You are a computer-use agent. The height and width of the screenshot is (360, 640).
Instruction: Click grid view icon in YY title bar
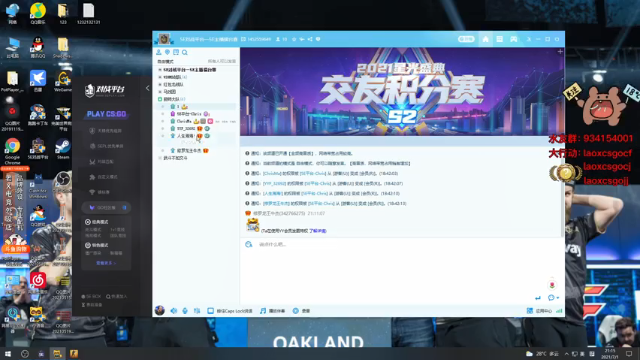(500, 39)
